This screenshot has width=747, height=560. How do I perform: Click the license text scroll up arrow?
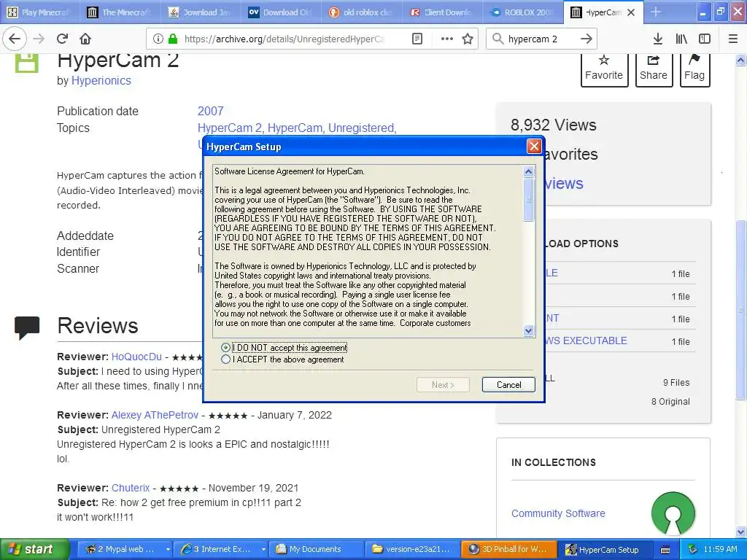528,171
